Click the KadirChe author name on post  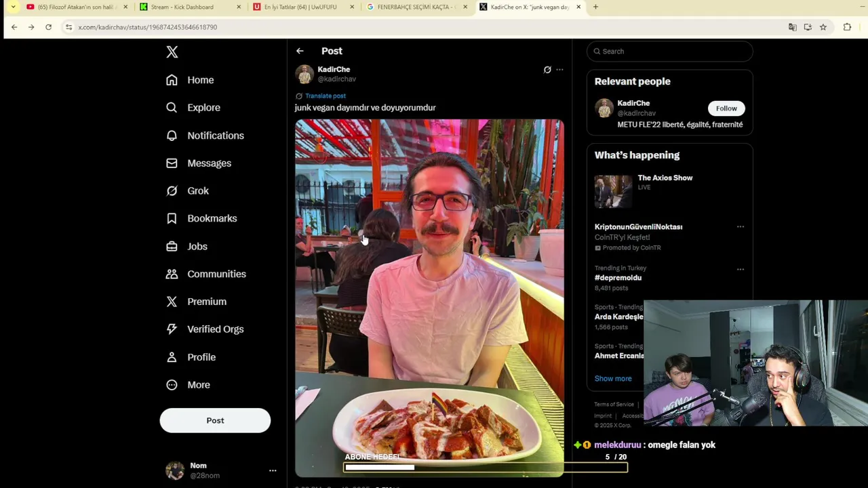coord(334,69)
